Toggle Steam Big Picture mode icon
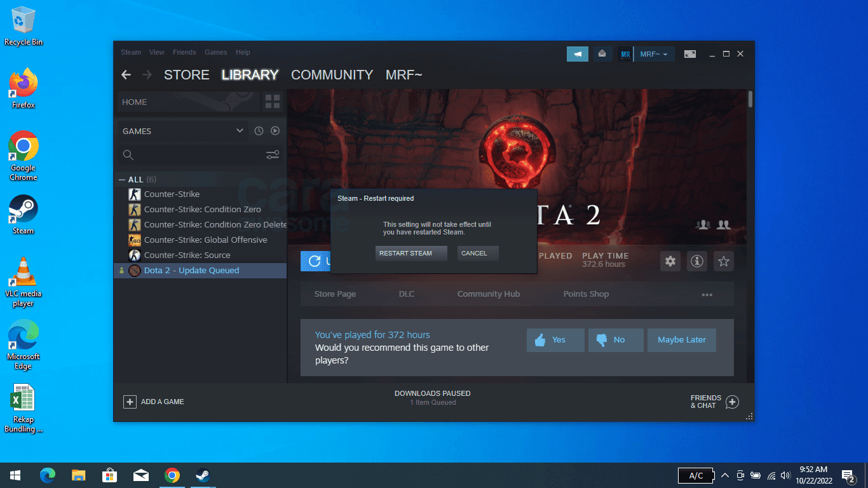The image size is (868, 488). [690, 54]
